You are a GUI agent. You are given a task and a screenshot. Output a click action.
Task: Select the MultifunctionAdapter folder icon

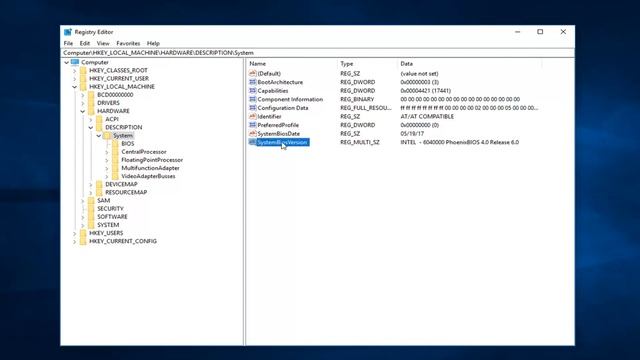116,168
